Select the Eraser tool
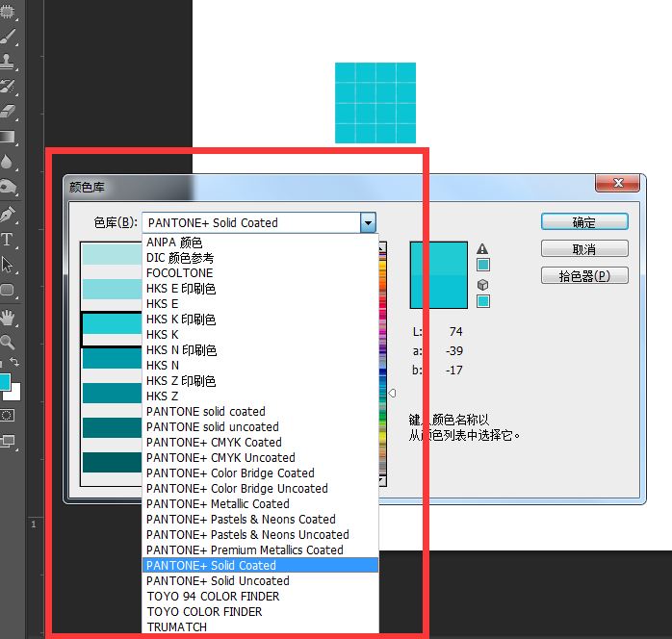Viewport: 672px width, 639px height. (8, 112)
